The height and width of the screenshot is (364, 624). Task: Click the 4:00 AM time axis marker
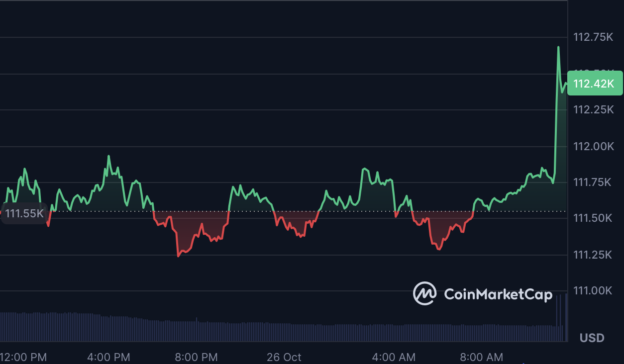[x=394, y=357]
